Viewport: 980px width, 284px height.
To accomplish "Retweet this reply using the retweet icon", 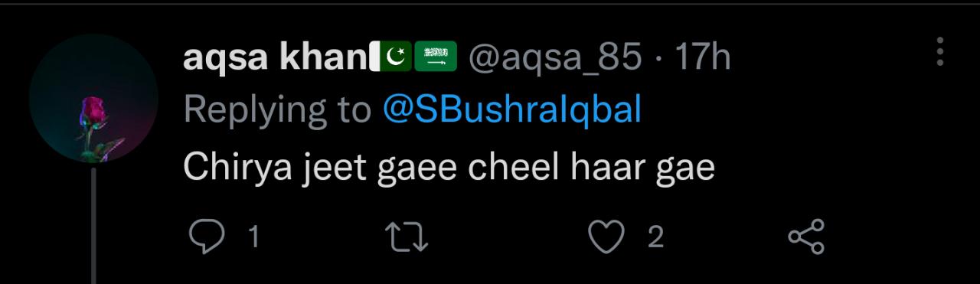I will click(x=406, y=237).
